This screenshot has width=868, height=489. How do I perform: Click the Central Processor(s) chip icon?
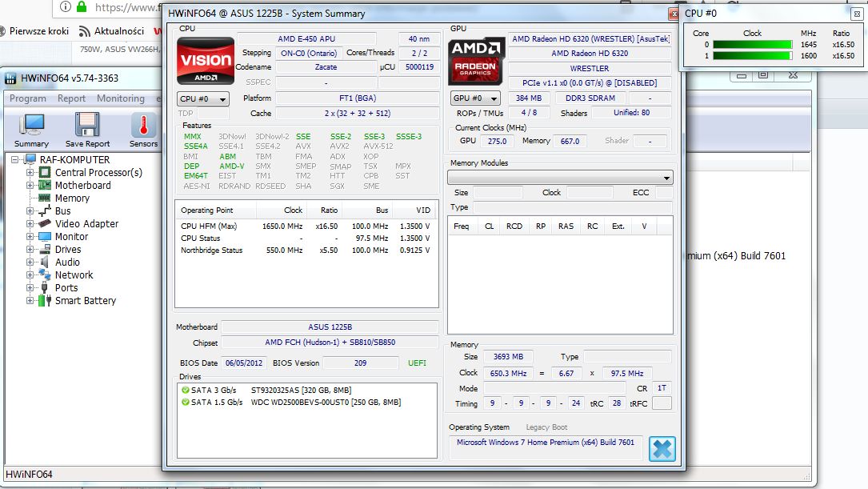[45, 172]
